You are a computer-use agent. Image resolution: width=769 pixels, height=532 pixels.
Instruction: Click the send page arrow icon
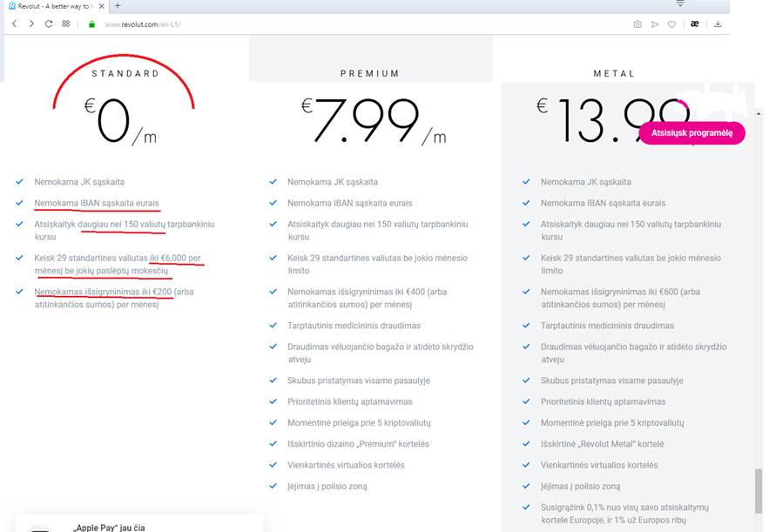[x=655, y=24]
